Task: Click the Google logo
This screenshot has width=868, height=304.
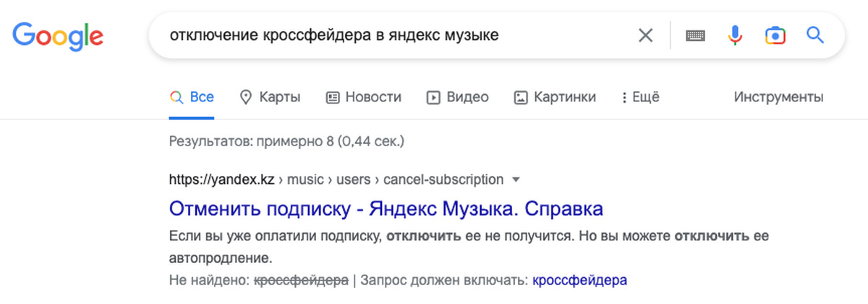Action: [x=58, y=35]
